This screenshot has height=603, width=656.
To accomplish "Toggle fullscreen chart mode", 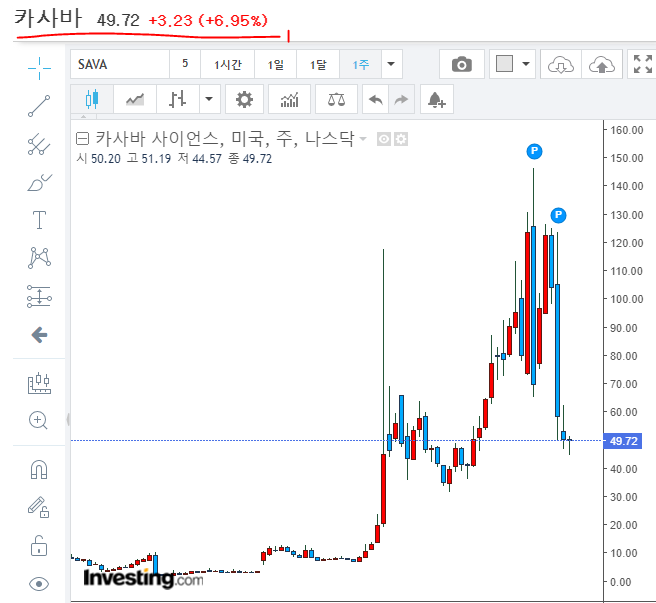I will point(643,64).
